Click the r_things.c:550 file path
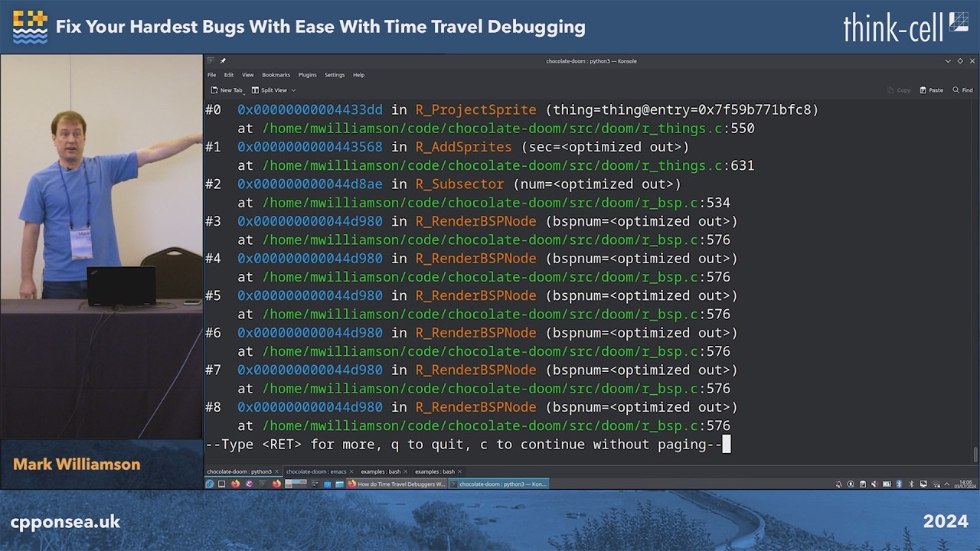The height and width of the screenshot is (551, 980). [x=508, y=129]
